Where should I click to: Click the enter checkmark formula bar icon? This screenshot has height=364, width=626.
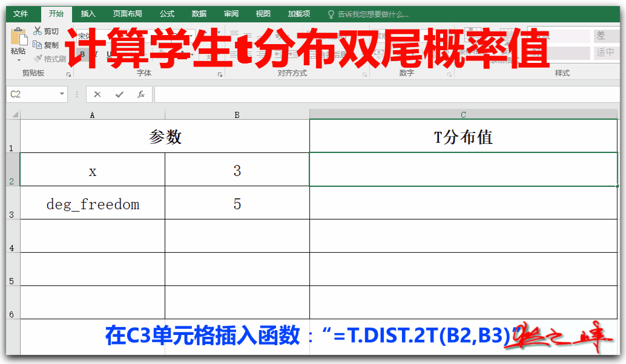(x=119, y=94)
